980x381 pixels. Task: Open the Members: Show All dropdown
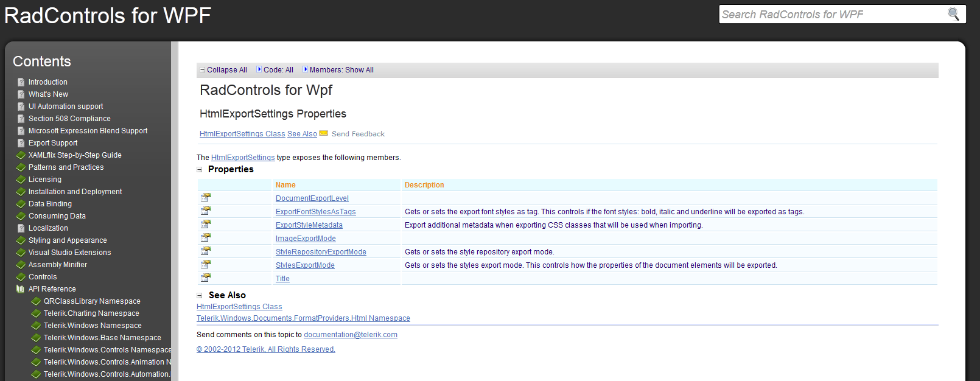pos(338,70)
